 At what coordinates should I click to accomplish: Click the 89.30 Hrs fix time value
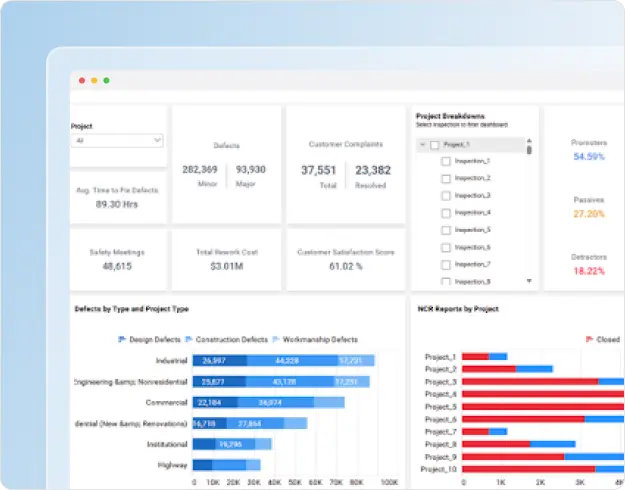117,204
